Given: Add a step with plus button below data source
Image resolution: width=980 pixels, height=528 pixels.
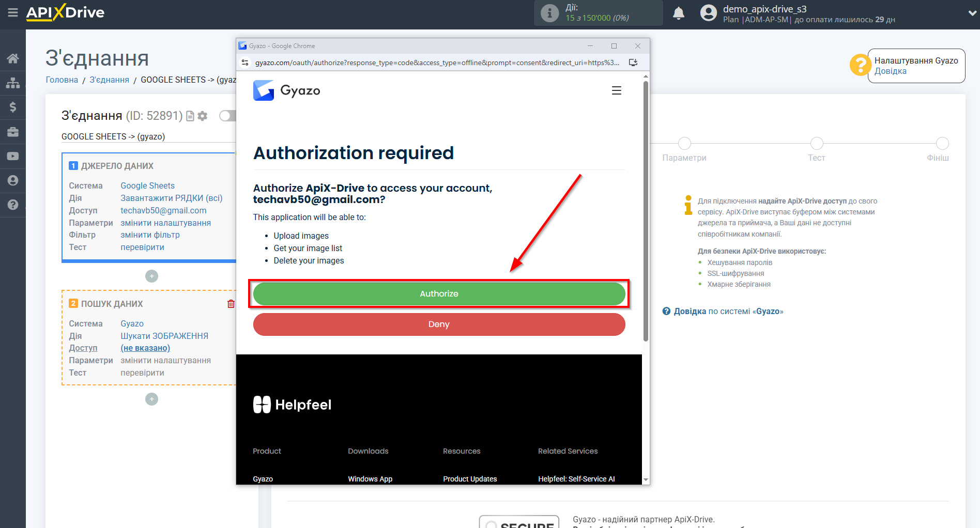Looking at the screenshot, I should pyautogui.click(x=151, y=276).
